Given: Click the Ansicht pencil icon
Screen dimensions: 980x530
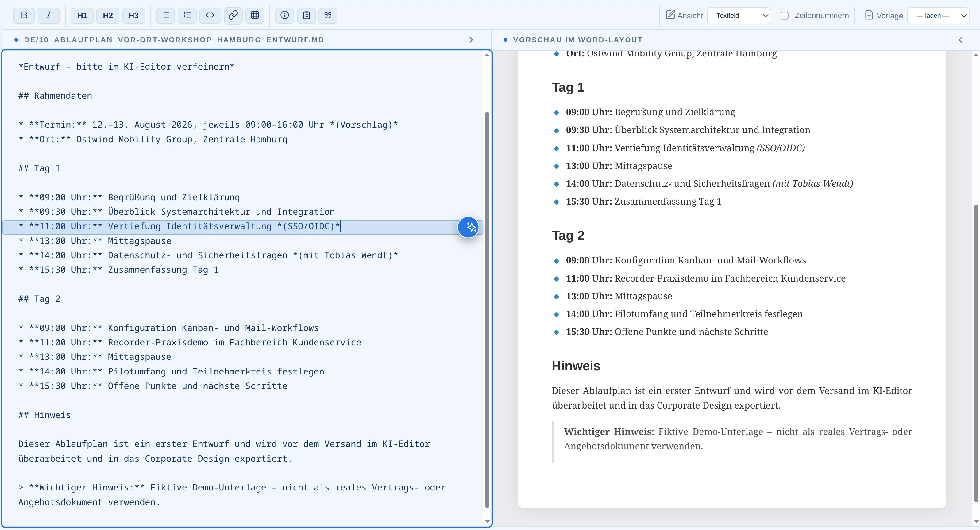Looking at the screenshot, I should coord(670,15).
